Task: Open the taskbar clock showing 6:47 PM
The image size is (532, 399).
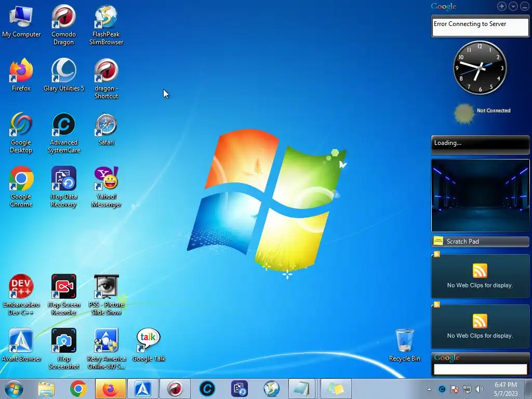Action: 506,389
